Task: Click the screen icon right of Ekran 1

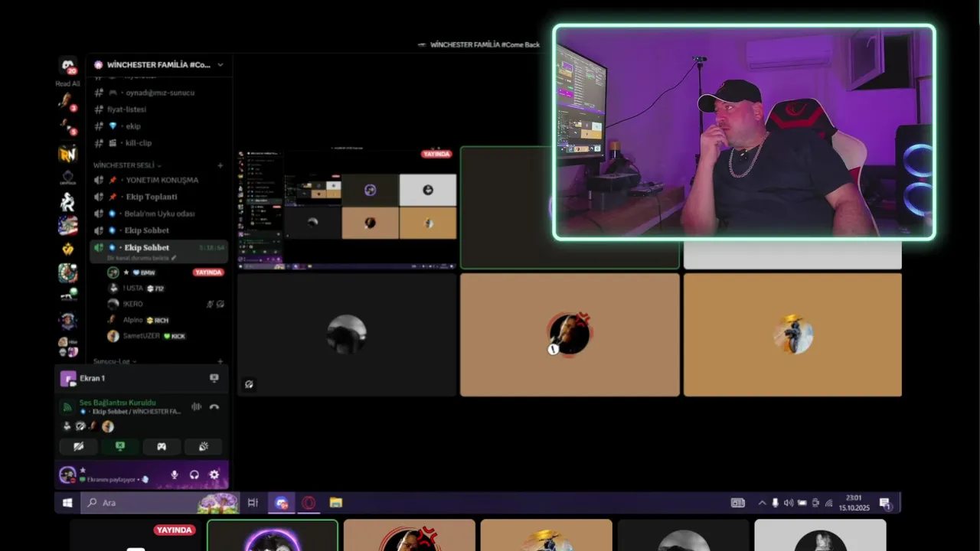Action: [214, 378]
